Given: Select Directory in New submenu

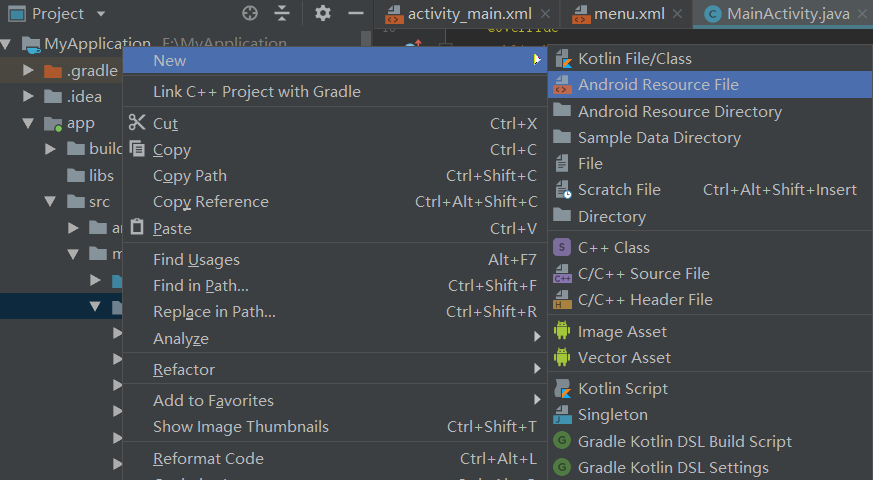Looking at the screenshot, I should click(x=710, y=216).
